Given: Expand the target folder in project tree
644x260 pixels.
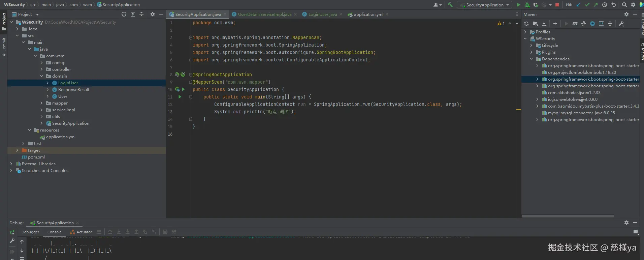Looking at the screenshot, I should point(17,150).
